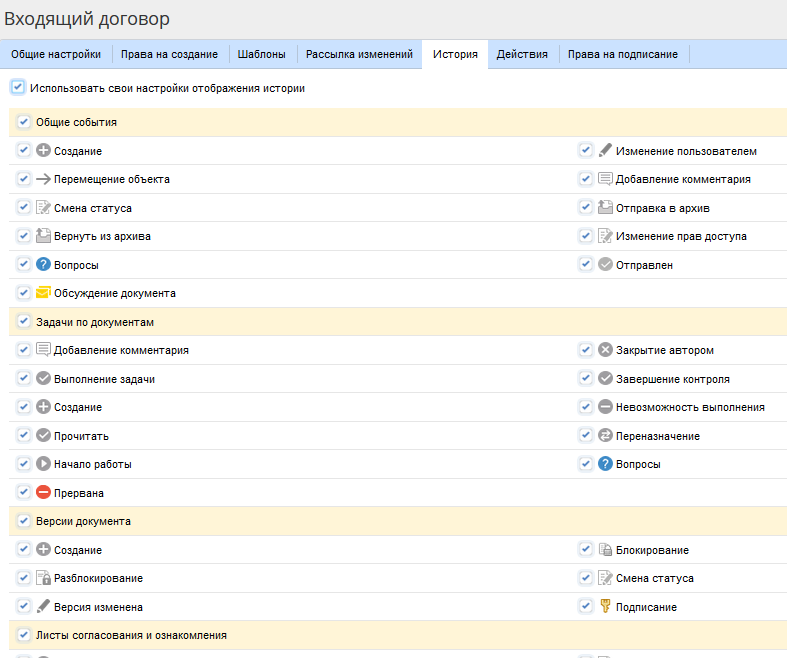Click the play icon beside Начало работы

coord(43,464)
